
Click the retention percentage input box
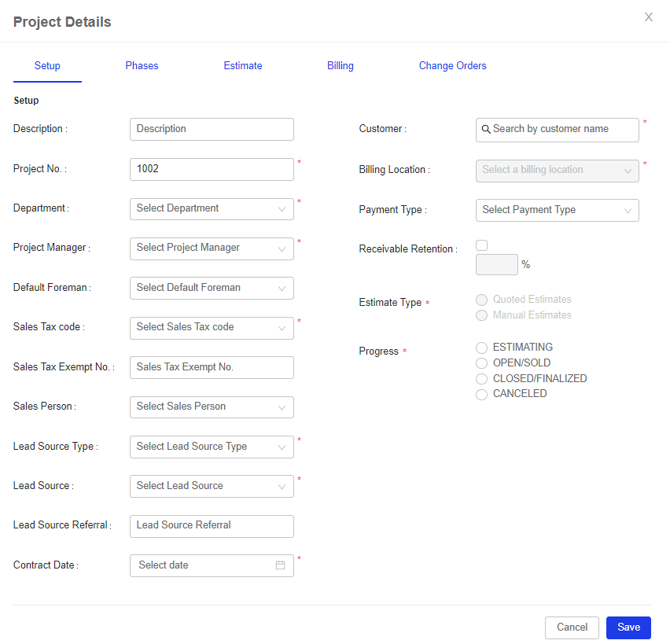click(498, 265)
